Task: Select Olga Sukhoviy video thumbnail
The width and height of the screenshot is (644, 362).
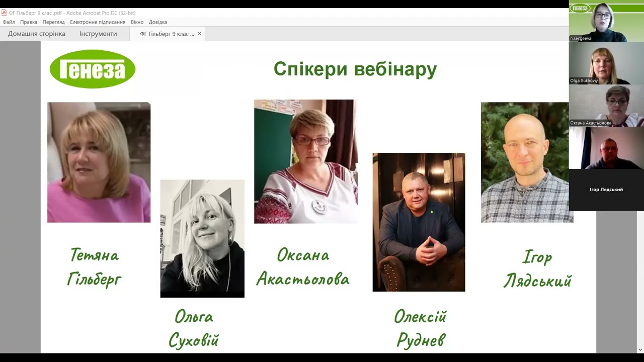Action: click(606, 63)
